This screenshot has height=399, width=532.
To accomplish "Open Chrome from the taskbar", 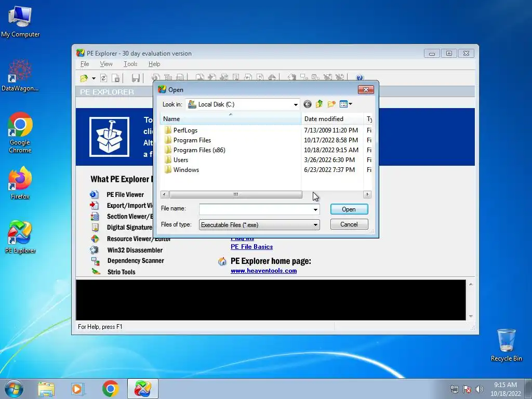I will tap(110, 389).
